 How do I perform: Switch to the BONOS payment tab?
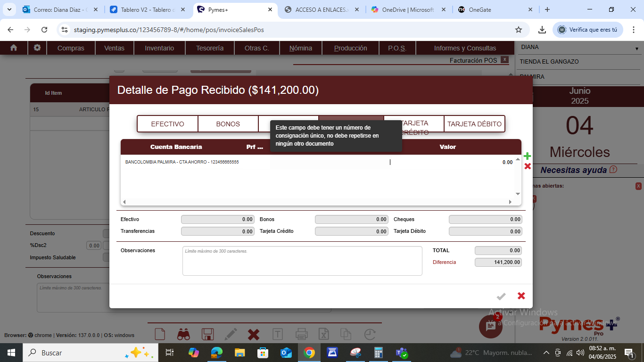click(228, 124)
